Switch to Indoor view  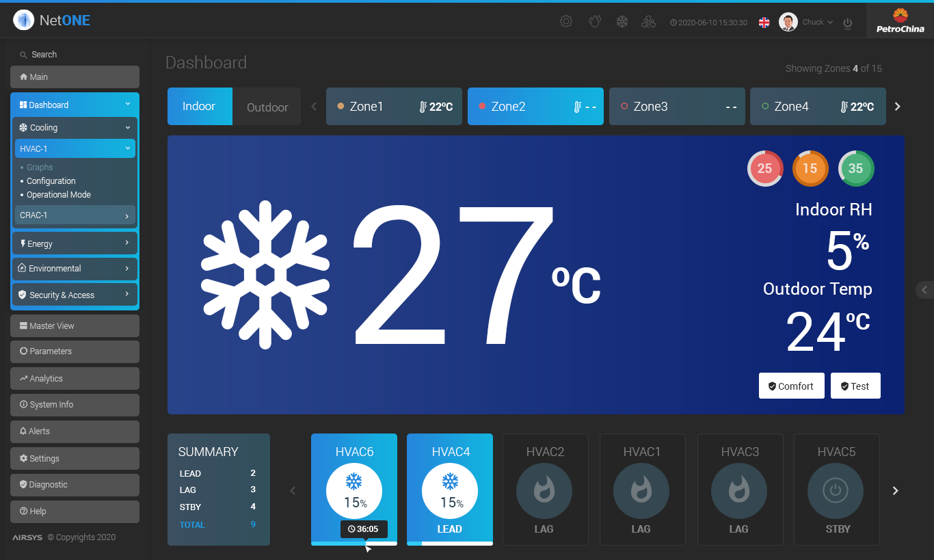coord(199,107)
